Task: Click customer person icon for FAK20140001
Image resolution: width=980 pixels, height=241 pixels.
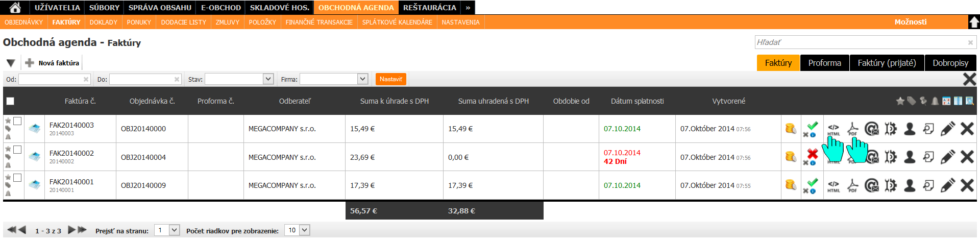Action: [x=909, y=185]
